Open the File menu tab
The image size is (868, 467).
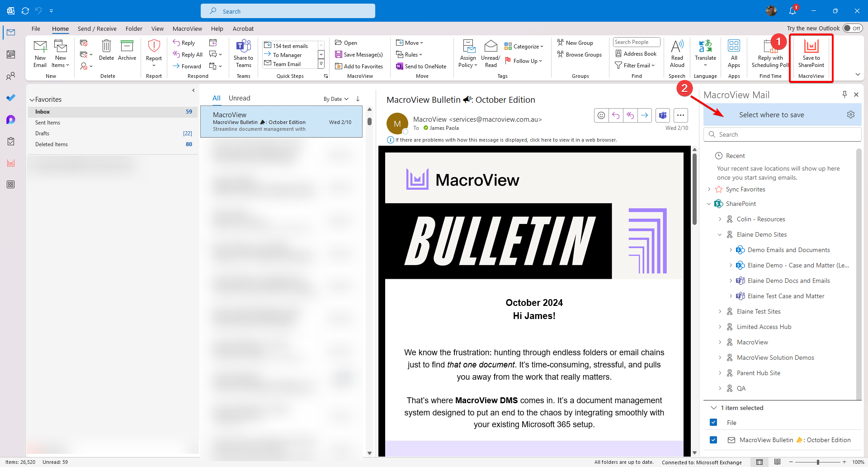(x=36, y=29)
